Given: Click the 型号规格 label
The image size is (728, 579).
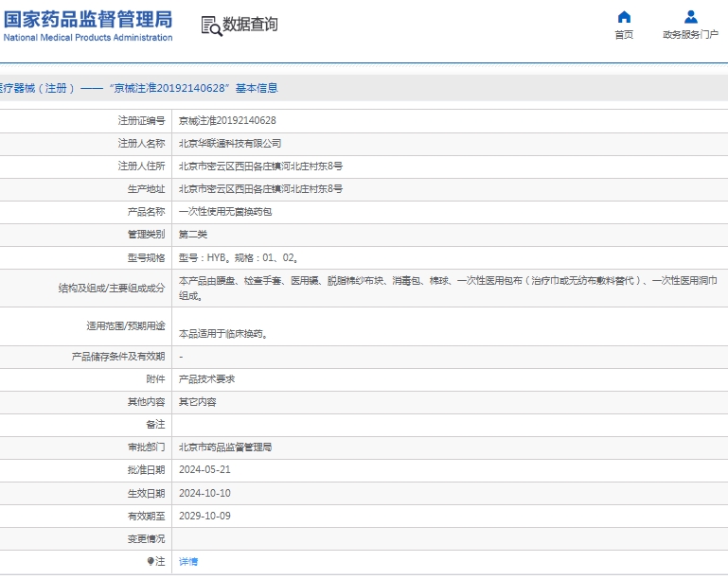Looking at the screenshot, I should [146, 257].
